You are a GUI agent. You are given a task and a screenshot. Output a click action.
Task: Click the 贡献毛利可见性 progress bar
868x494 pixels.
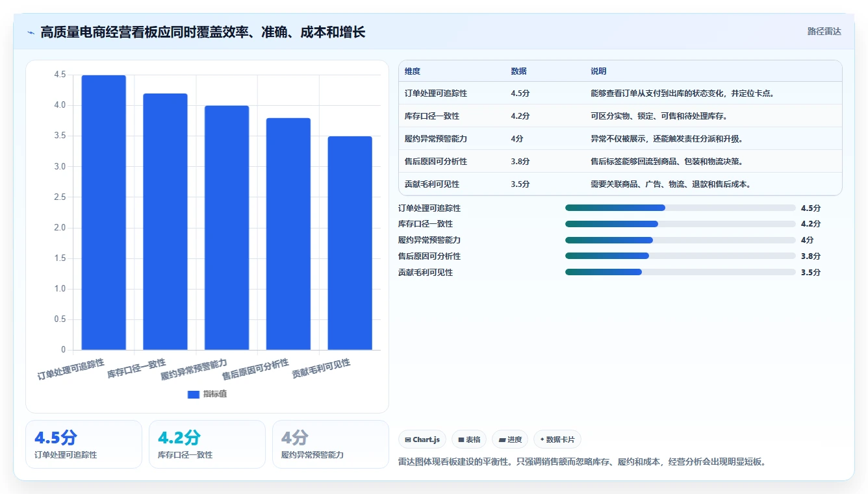pos(680,273)
